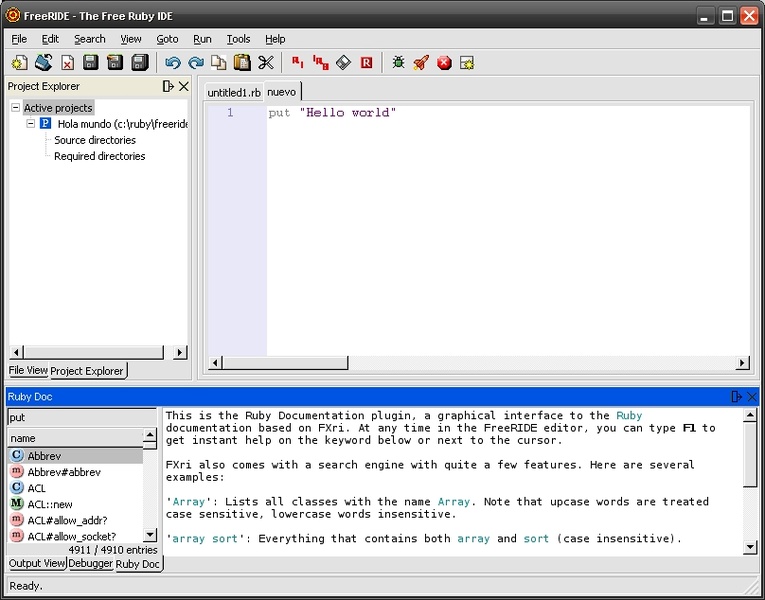
Task: Create a new file with toolbar icon
Action: [x=20, y=62]
